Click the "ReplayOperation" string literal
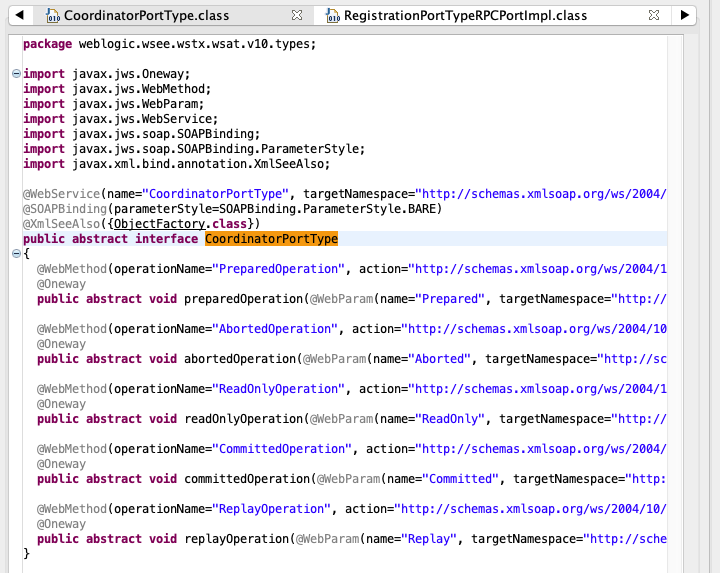Image resolution: width=720 pixels, height=573 pixels. [x=271, y=509]
